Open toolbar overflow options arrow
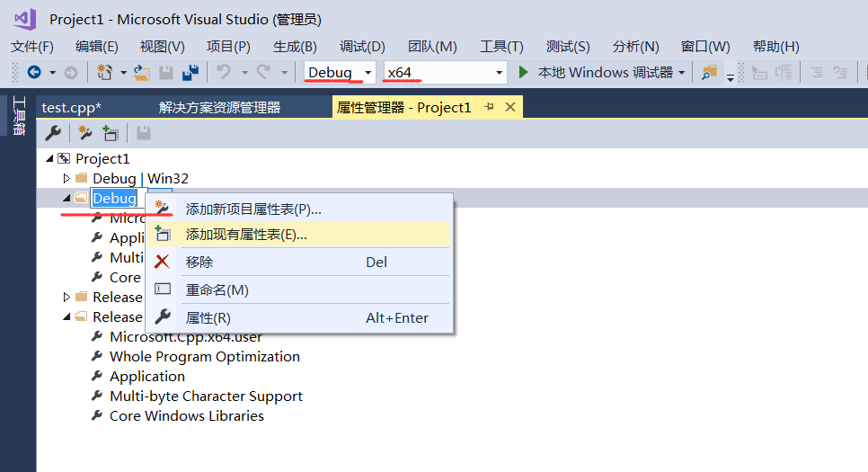This screenshot has width=868, height=472. click(x=731, y=77)
